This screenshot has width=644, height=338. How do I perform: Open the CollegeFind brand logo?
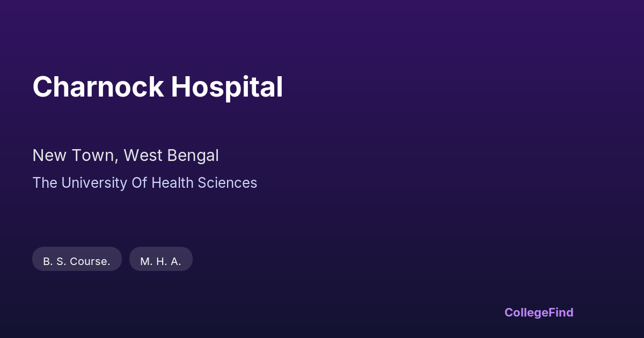click(539, 312)
